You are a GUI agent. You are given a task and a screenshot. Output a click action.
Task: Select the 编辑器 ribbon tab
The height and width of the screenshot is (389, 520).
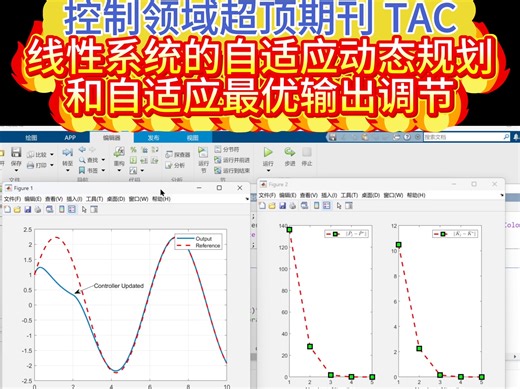pyautogui.click(x=111, y=137)
